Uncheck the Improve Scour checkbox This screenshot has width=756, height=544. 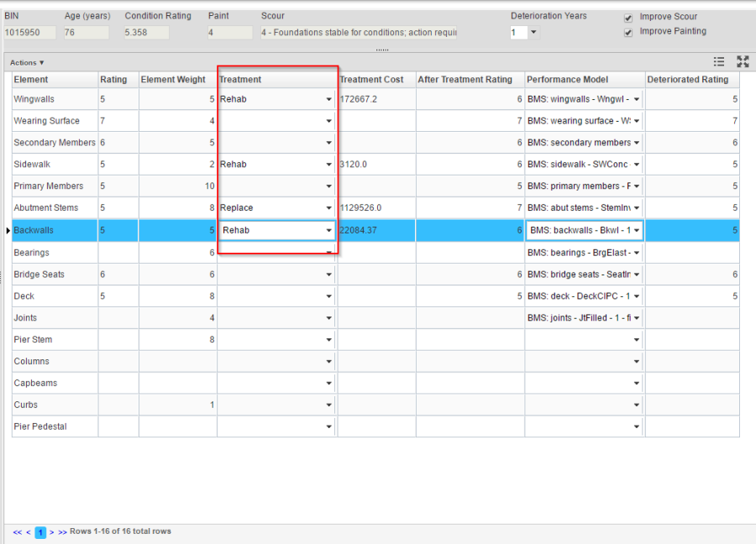pos(628,18)
